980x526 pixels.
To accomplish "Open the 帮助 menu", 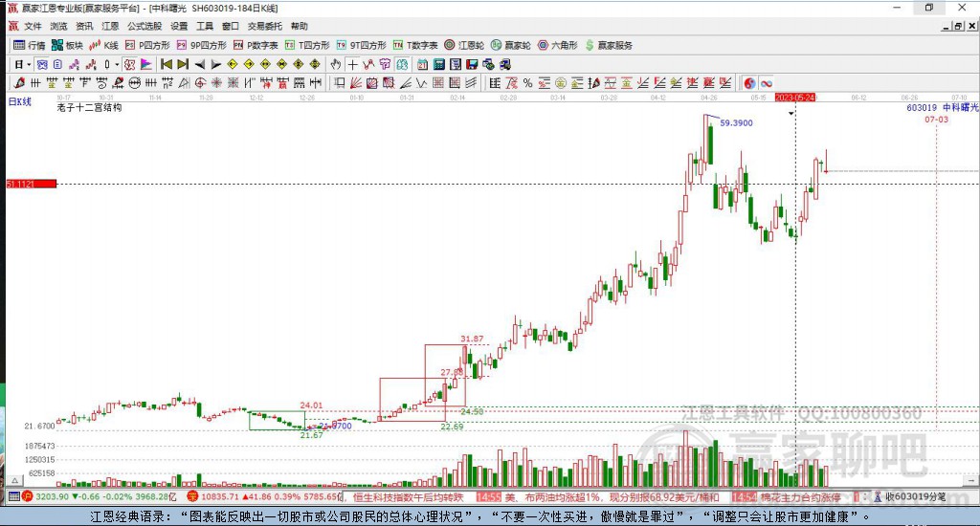I will tap(299, 26).
